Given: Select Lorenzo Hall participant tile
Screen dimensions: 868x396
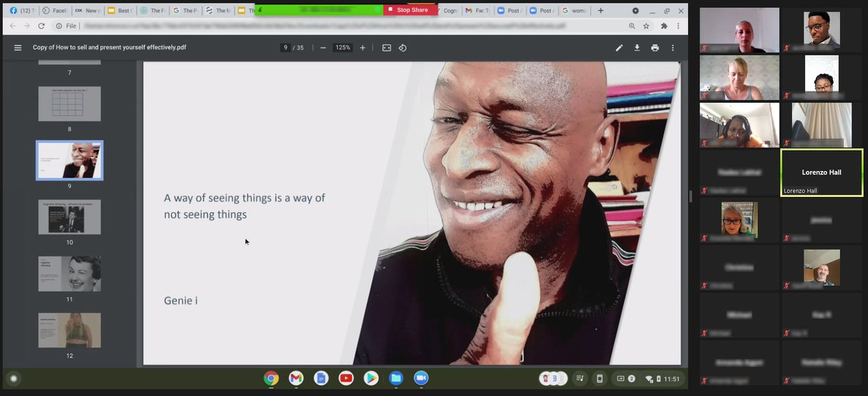Looking at the screenshot, I should [822, 172].
